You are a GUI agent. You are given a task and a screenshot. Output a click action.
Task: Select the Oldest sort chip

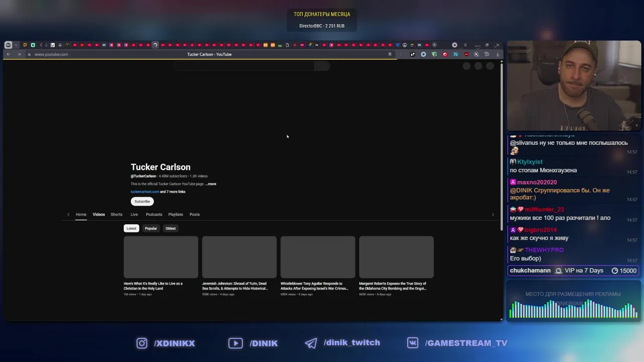[171, 228]
